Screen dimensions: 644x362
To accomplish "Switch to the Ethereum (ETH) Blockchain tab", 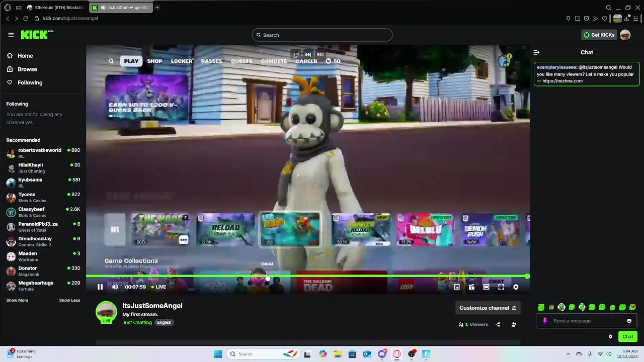I will (55, 8).
